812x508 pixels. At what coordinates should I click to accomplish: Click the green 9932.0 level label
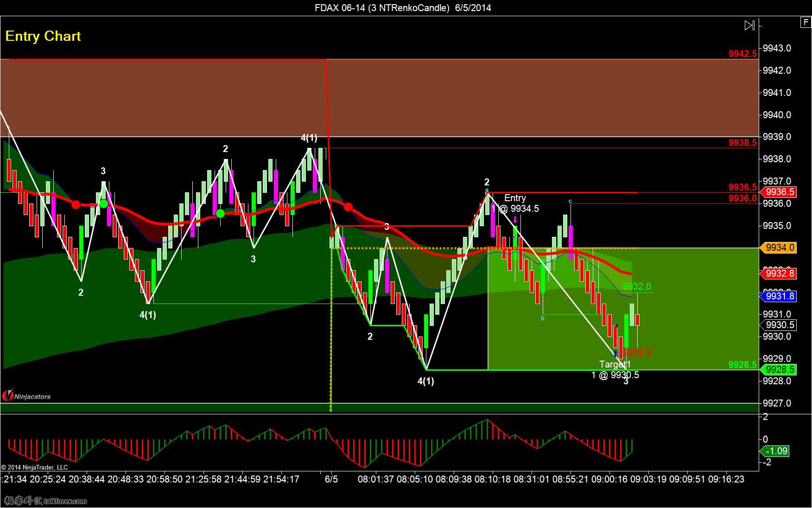pos(637,286)
